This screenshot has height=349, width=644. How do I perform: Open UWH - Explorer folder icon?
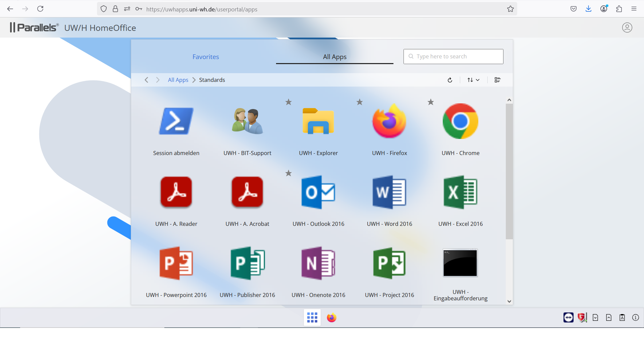click(x=318, y=121)
